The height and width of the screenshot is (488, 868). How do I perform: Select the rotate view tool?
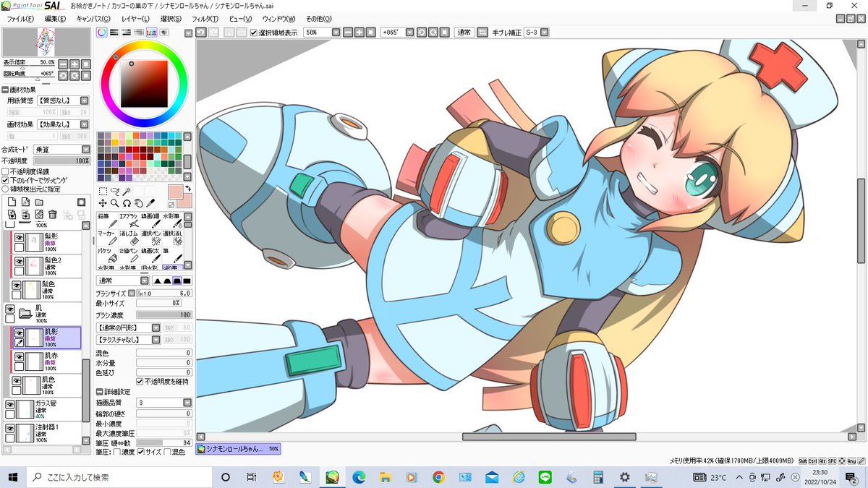click(x=127, y=204)
